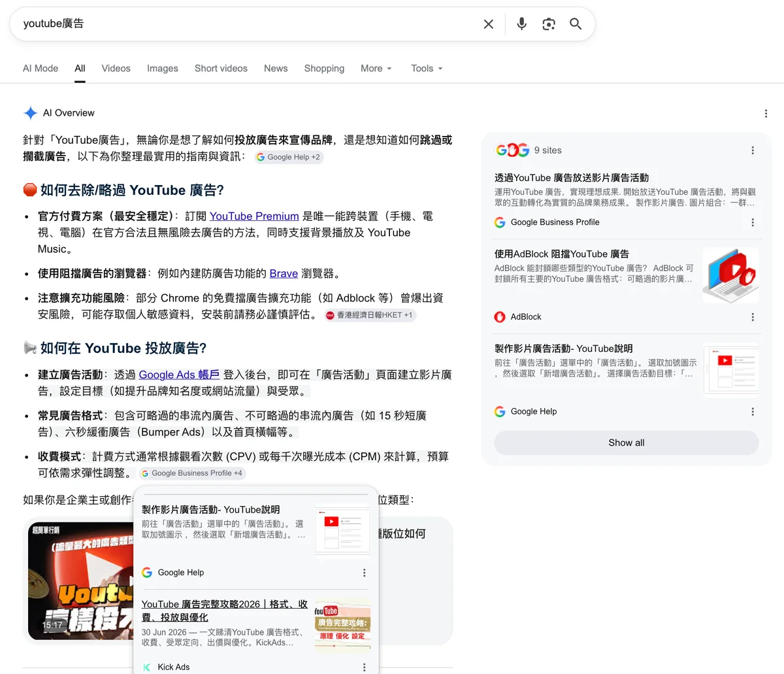This screenshot has height=674, width=784.
Task: Open popup 製作影片廣告活動- YouTube說明 result
Action: click(x=211, y=510)
